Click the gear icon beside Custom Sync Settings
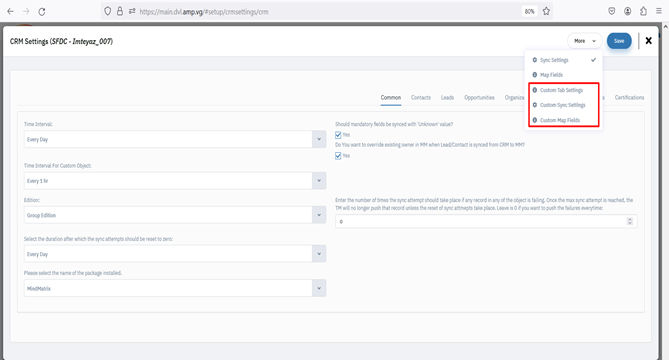Screen dimensions: 669x360 point(535,105)
